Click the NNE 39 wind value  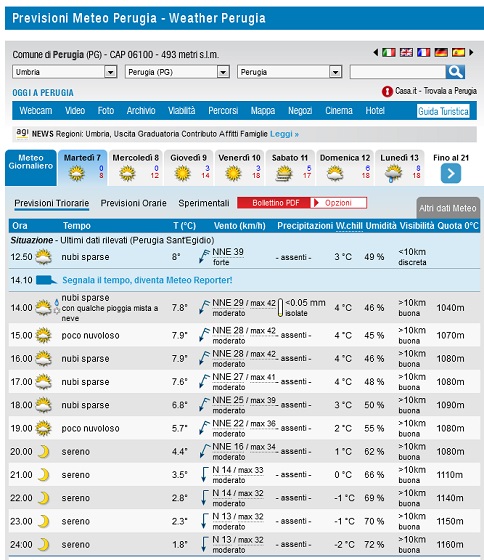click(228, 252)
